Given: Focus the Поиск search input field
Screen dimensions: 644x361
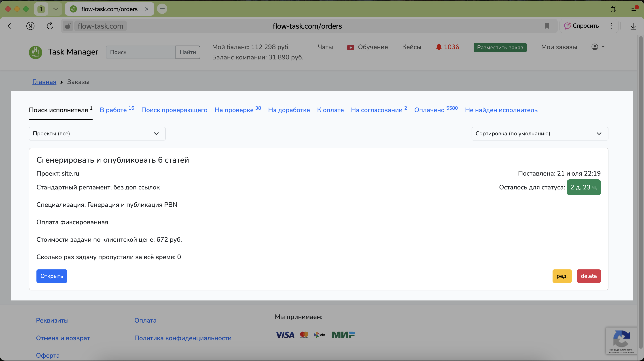Looking at the screenshot, I should tap(141, 52).
